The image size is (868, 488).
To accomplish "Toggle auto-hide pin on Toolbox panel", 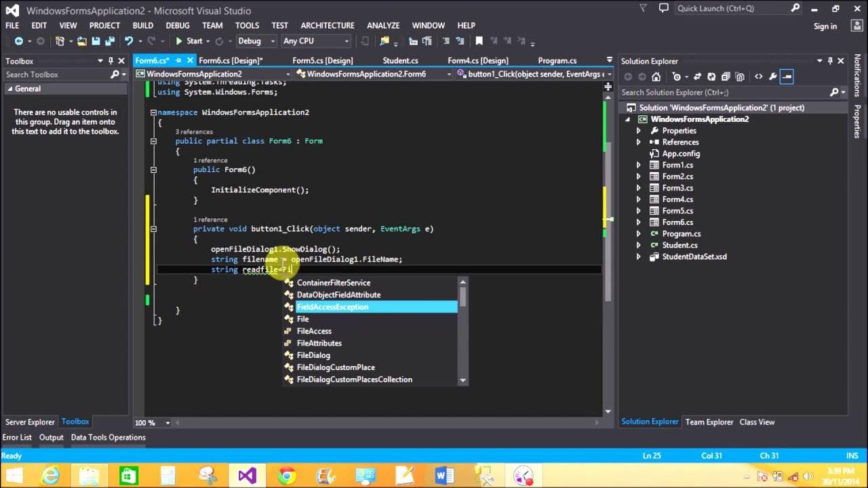I will 111,61.
